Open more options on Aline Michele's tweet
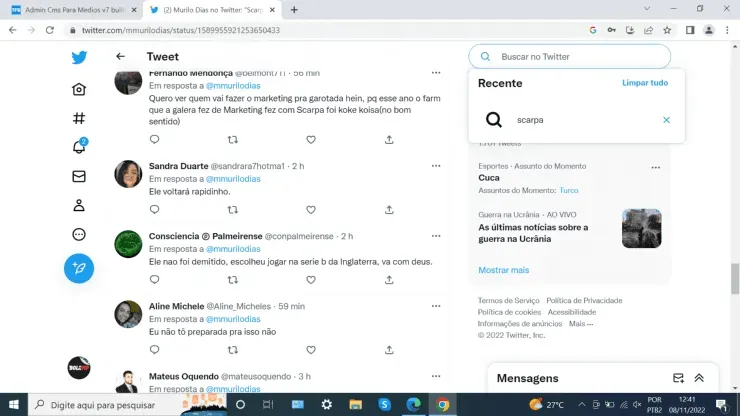 pos(436,306)
